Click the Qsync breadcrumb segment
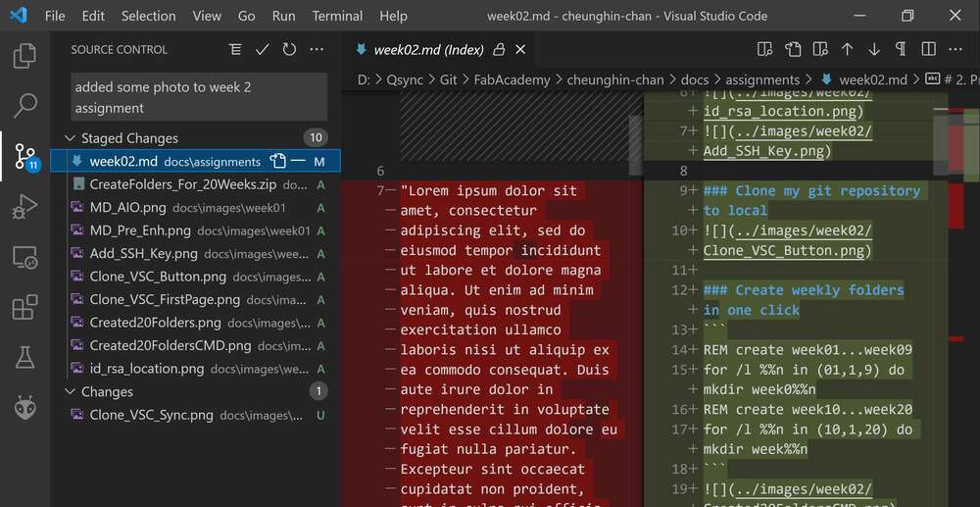Viewport: 980px width, 507px height. pos(405,80)
